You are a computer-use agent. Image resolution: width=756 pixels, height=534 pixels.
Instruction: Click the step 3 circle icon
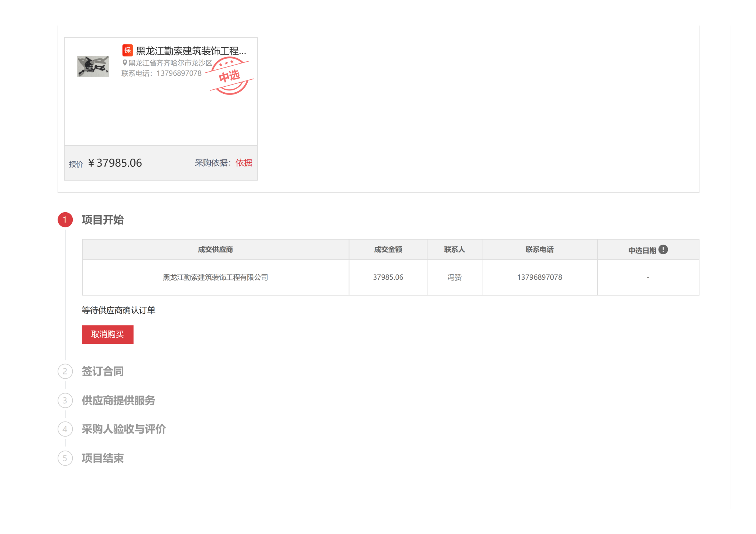(x=65, y=400)
